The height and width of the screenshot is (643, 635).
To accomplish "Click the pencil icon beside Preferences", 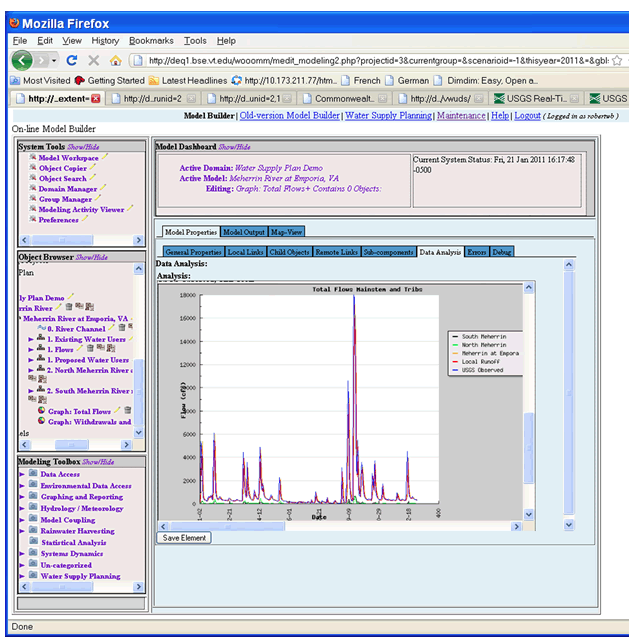I will (85, 220).
